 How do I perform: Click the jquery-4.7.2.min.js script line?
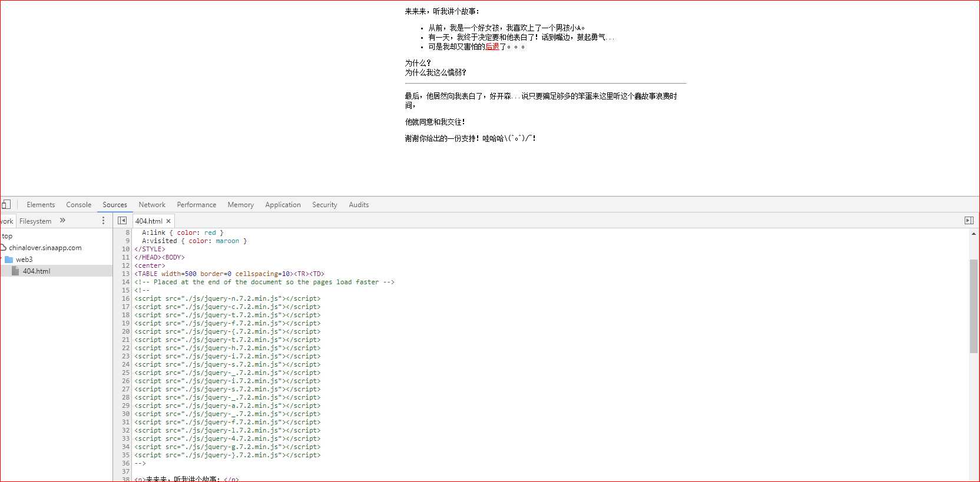point(227,438)
